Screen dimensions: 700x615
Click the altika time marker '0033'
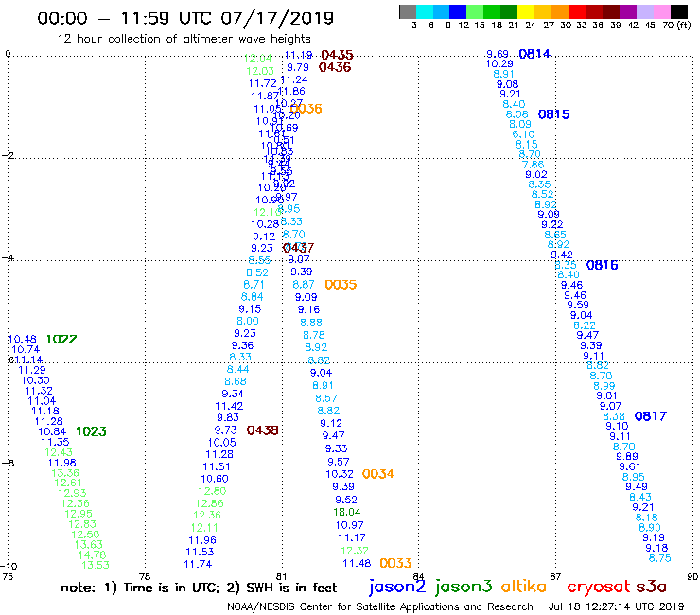click(395, 563)
